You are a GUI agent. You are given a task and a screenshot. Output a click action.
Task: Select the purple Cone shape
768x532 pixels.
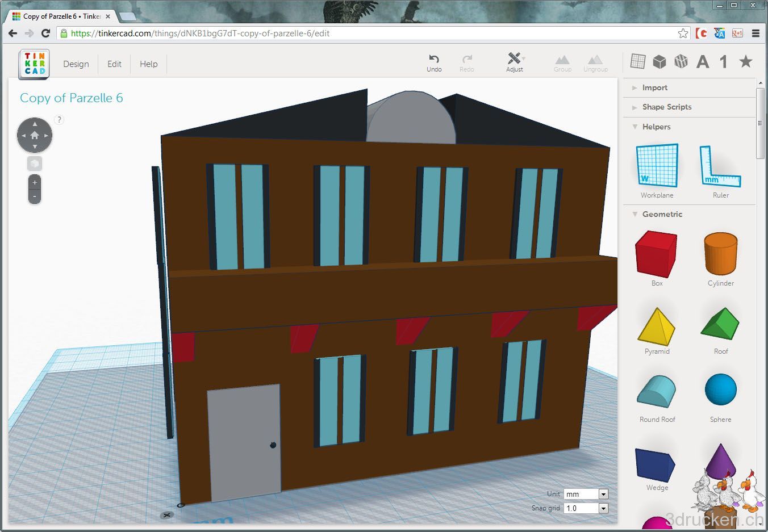(721, 461)
